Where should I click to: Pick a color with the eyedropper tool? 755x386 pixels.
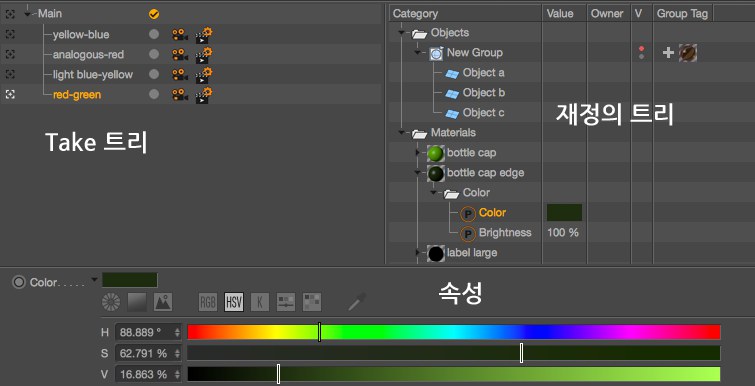(x=357, y=302)
